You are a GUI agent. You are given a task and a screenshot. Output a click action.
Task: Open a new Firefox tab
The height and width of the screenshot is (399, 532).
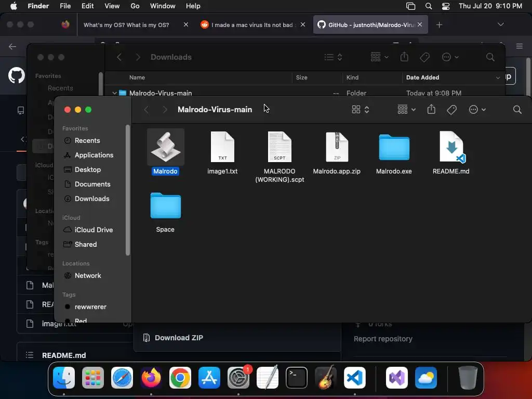coord(439,25)
